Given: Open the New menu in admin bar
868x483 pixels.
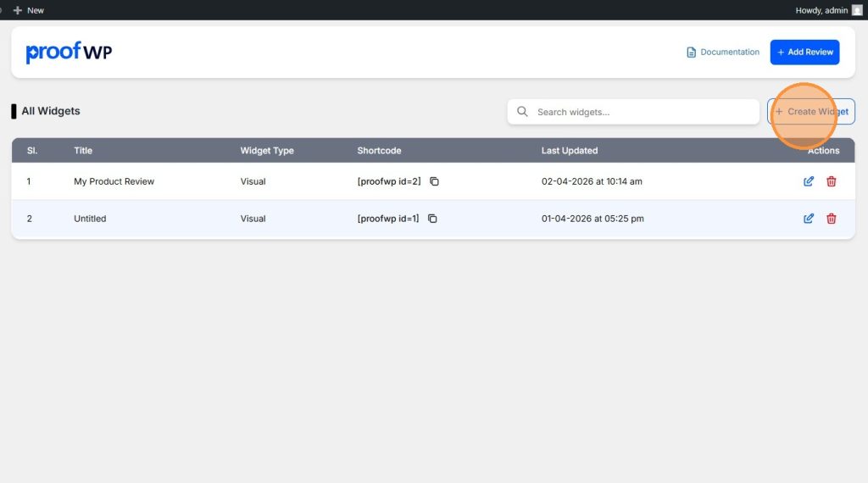Looking at the screenshot, I should pyautogui.click(x=28, y=10).
